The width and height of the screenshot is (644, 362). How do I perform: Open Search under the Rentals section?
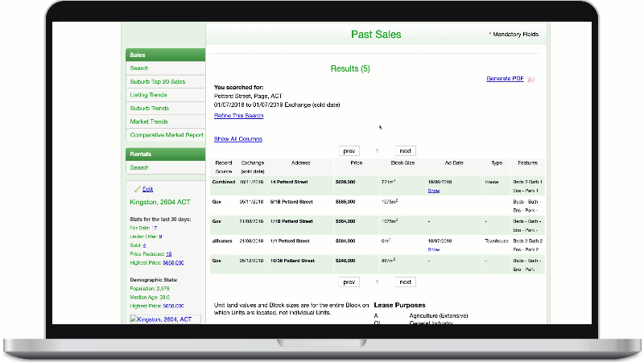click(x=139, y=167)
